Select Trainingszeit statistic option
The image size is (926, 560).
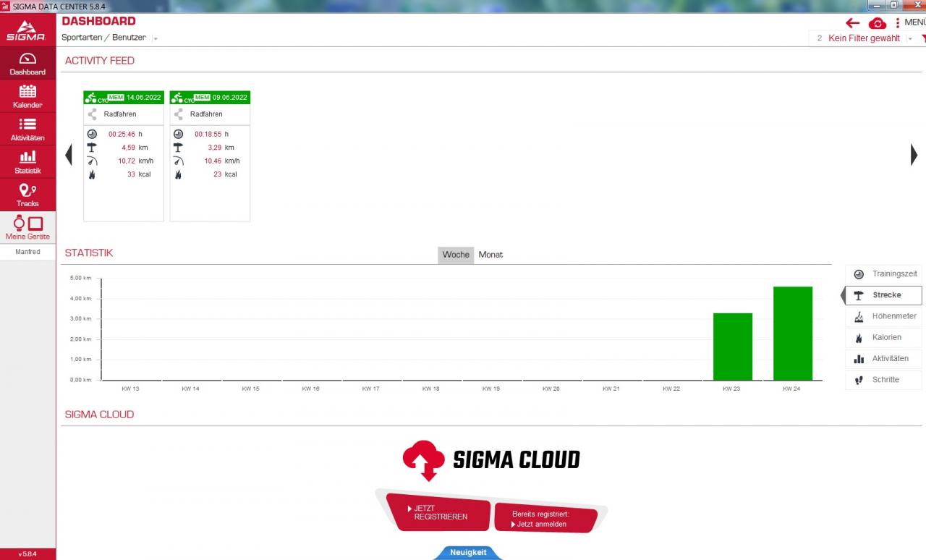884,274
